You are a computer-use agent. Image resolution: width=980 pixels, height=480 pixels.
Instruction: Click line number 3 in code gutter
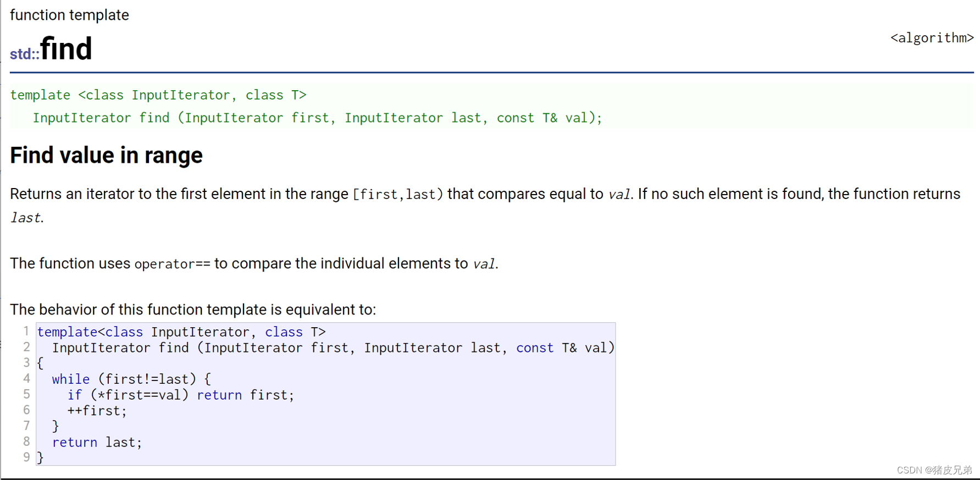(26, 363)
